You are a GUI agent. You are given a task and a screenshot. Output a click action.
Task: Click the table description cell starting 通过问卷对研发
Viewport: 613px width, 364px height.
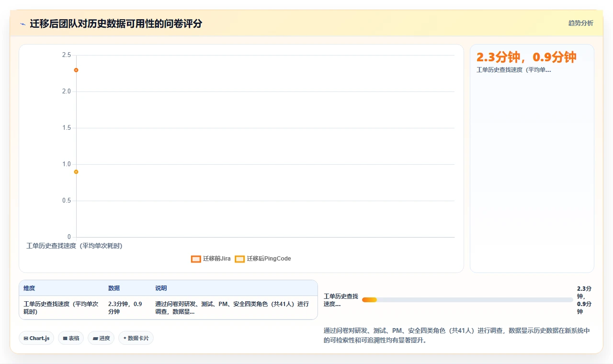tap(233, 307)
